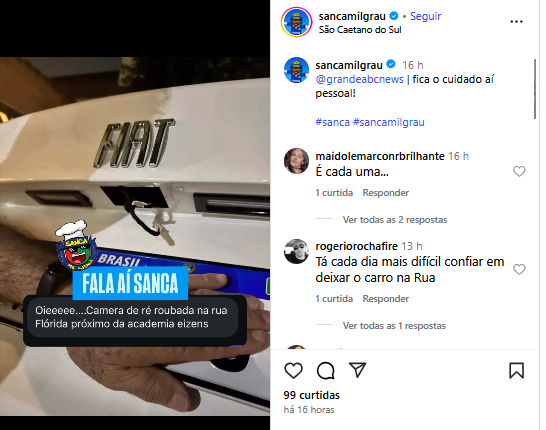Open the three-dot more options menu
Screen dimensions: 546x430
coord(516,22)
